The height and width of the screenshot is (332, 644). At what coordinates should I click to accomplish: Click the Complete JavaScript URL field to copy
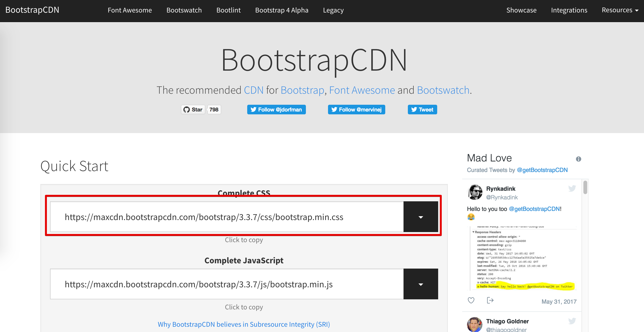[x=227, y=284]
